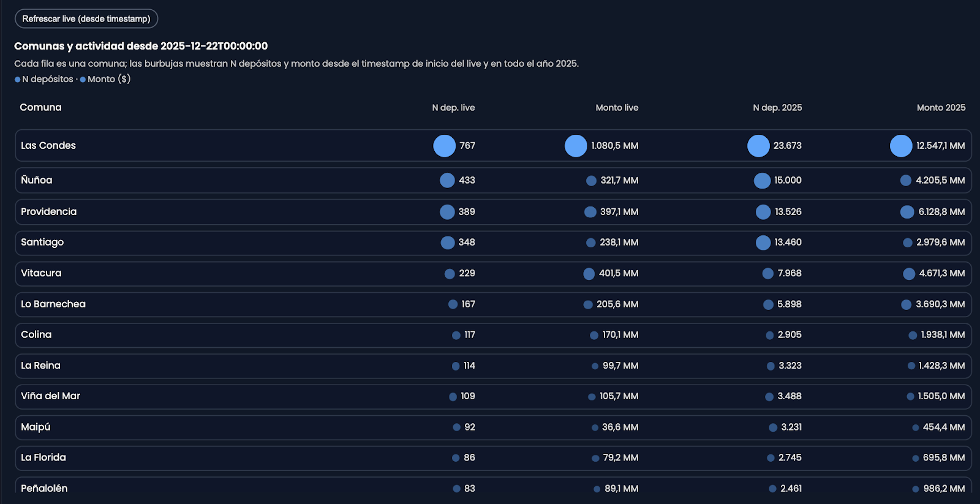The width and height of the screenshot is (980, 504).
Task: Click the N dep. 2025 bubble for Providencia
Action: 763,212
